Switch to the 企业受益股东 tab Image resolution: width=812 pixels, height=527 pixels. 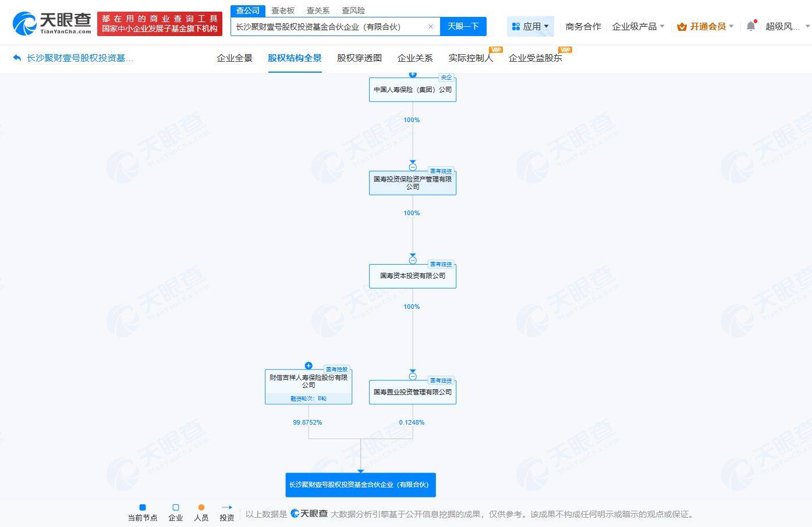point(535,58)
